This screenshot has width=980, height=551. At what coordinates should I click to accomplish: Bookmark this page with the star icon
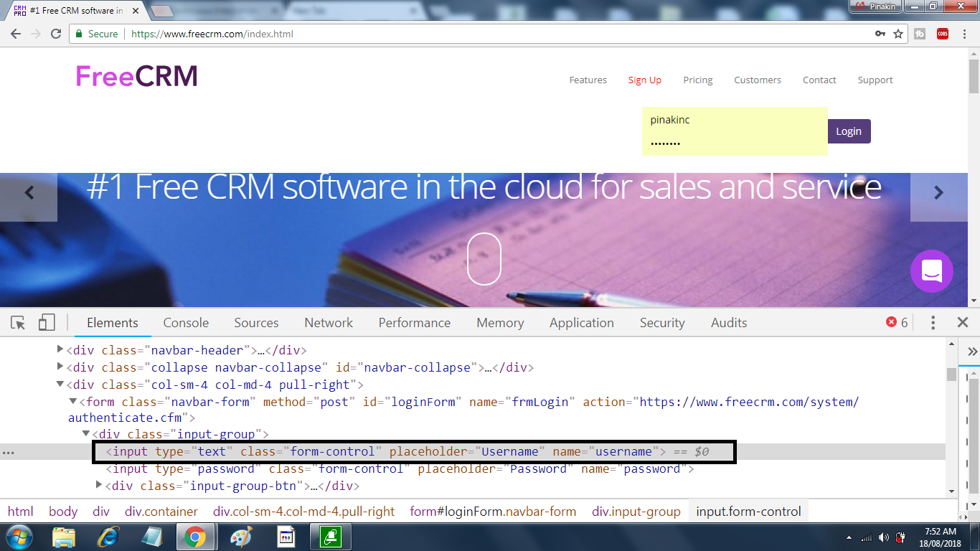coord(898,34)
